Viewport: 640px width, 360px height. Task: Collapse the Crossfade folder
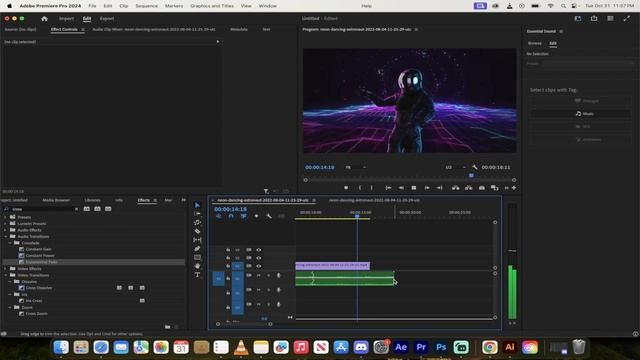10,243
